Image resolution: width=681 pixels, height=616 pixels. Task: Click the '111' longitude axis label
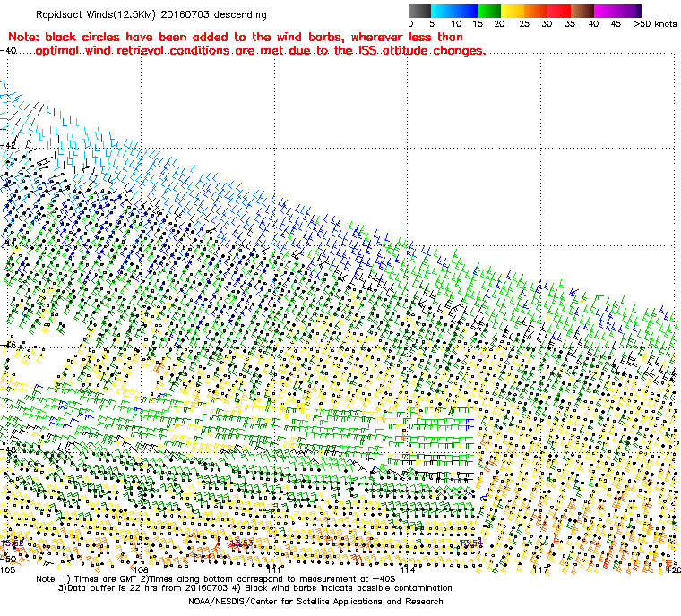[x=274, y=569]
